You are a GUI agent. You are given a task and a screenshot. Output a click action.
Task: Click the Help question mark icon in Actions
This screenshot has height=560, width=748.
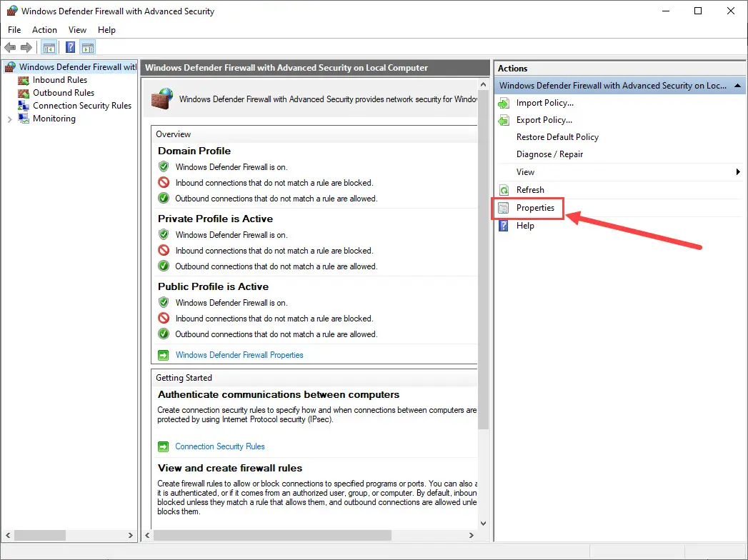point(504,226)
